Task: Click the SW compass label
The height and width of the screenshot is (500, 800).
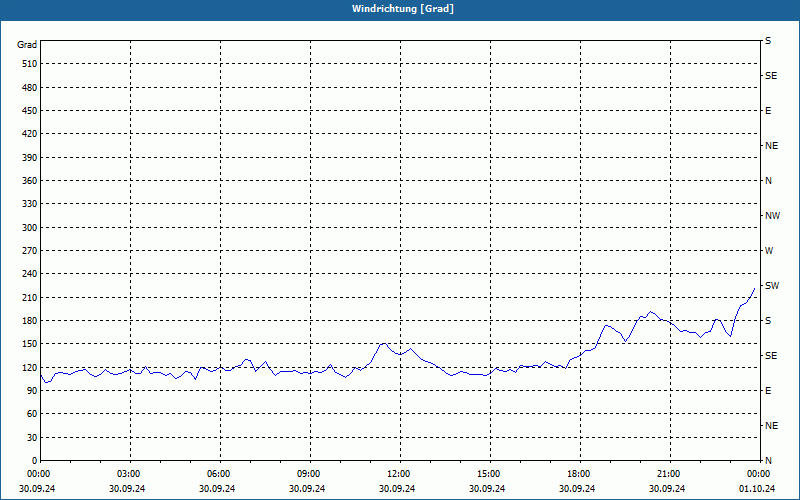Action: click(x=772, y=286)
